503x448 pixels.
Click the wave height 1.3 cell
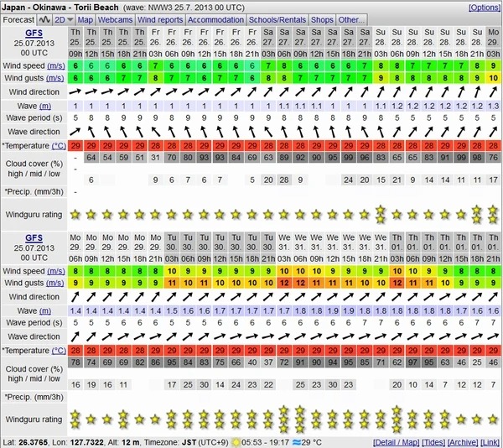tap(493, 106)
